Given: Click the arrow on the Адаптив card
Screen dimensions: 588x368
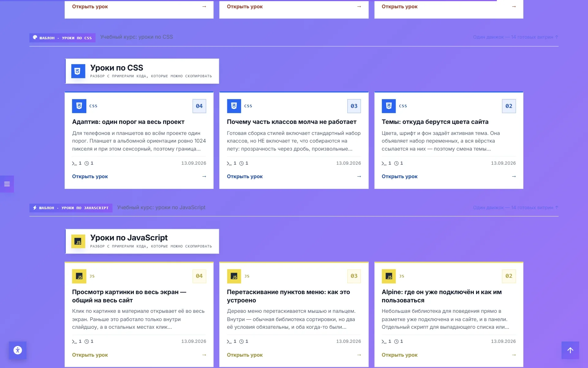Looking at the screenshot, I should point(204,176).
